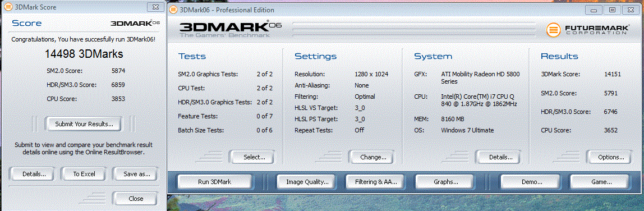Image resolution: width=644 pixels, height=211 pixels.
Task: Start the benchmark with Run 3DMark
Action: coord(214,181)
